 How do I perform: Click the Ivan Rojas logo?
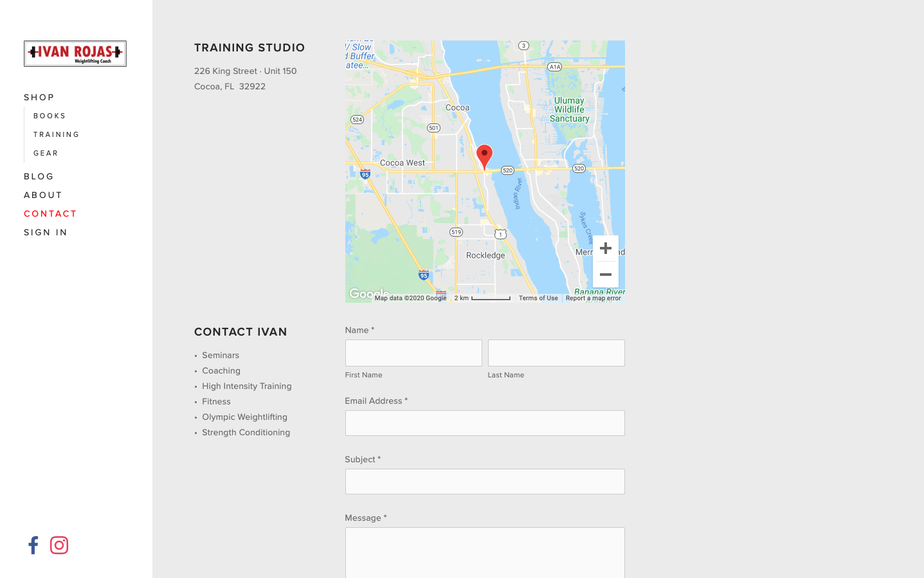point(75,53)
